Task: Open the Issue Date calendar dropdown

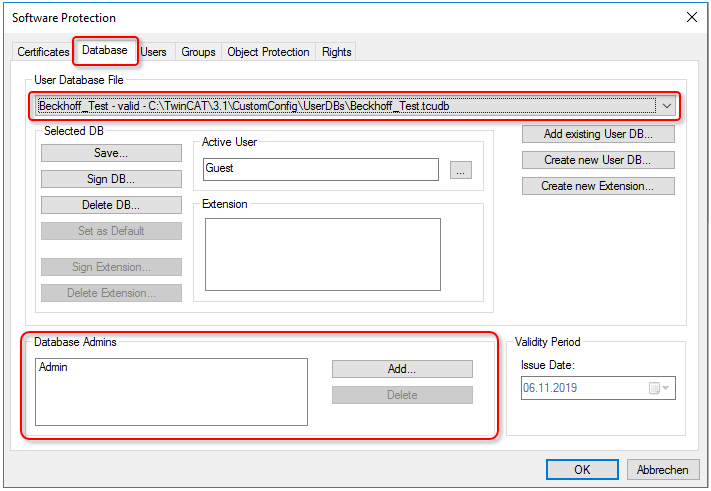Action: click(x=659, y=388)
